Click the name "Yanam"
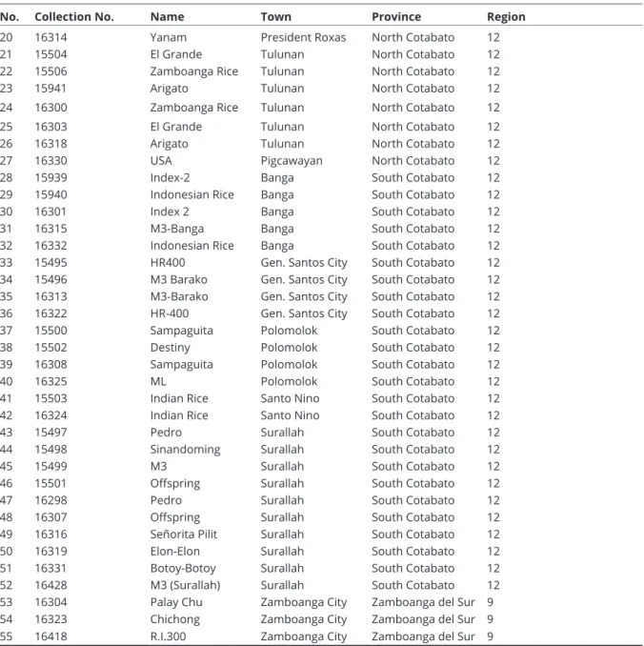This screenshot has height=646, width=644. [168, 37]
